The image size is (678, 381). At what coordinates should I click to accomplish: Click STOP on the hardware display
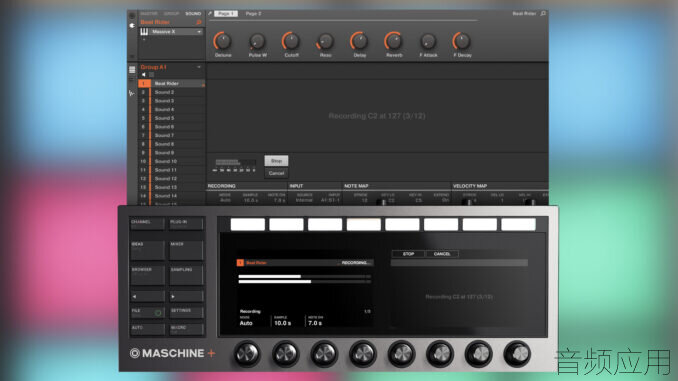coord(408,254)
